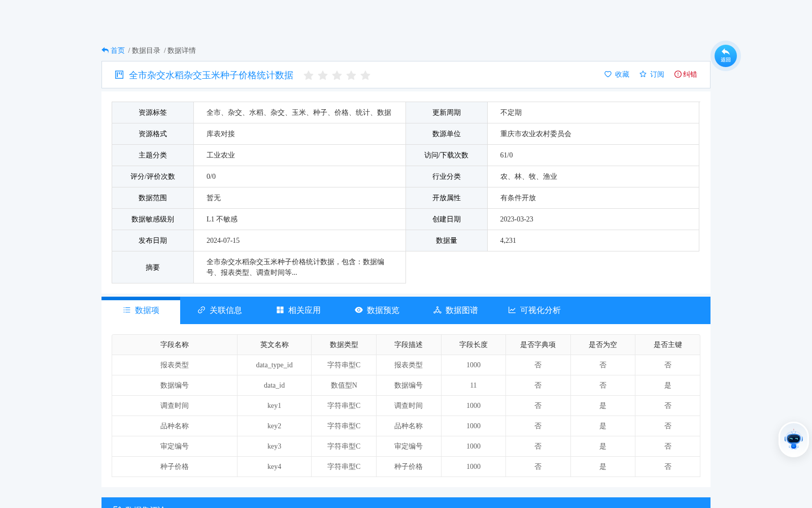Click the exclamation icon next to 纠错

click(x=678, y=74)
